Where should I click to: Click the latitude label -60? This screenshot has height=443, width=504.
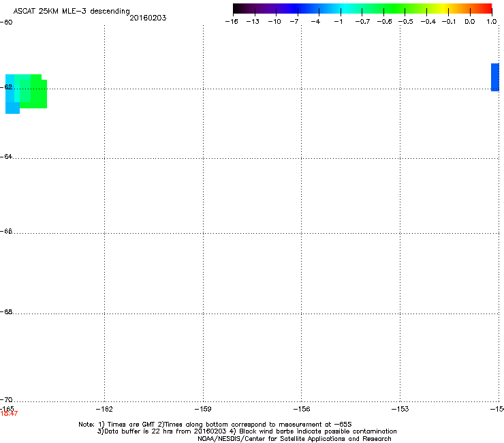pos(6,22)
